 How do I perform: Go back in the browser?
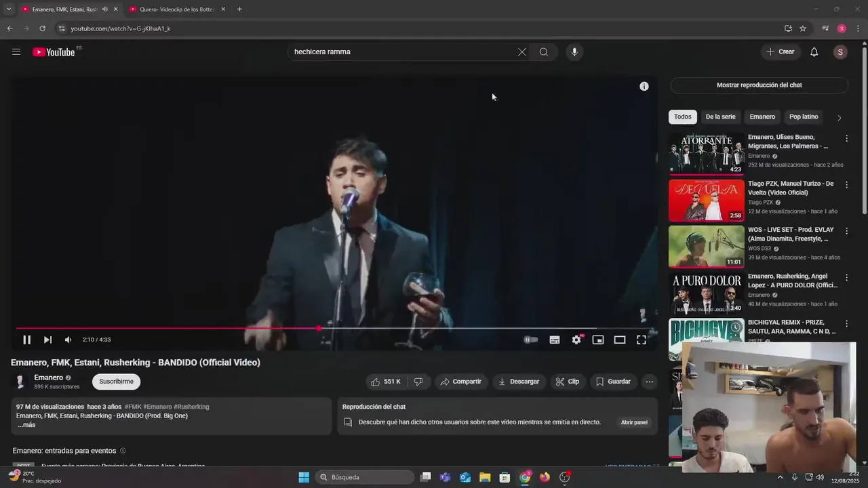click(x=9, y=28)
